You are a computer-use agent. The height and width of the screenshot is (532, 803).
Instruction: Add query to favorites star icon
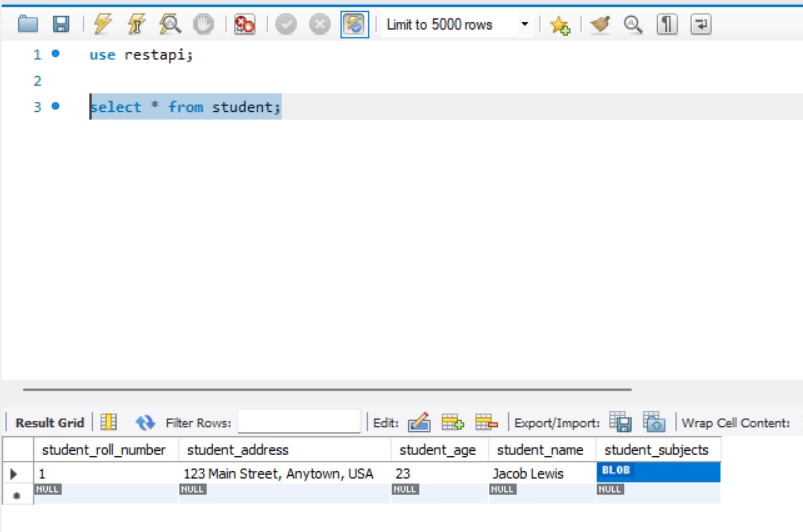point(559,25)
